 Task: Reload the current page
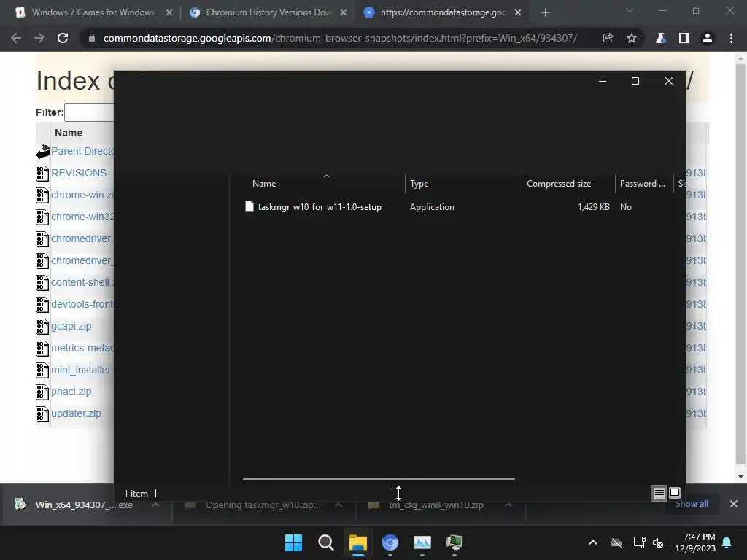pos(63,38)
